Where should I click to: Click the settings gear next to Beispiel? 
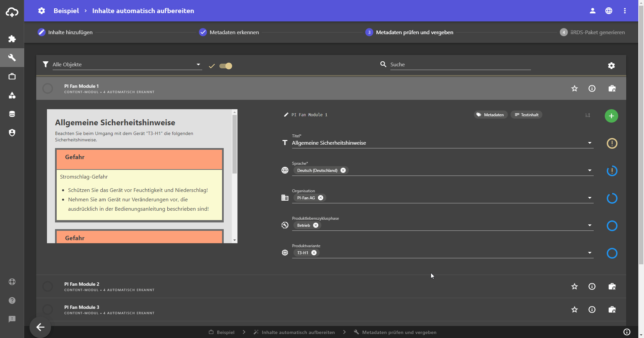coord(42,11)
